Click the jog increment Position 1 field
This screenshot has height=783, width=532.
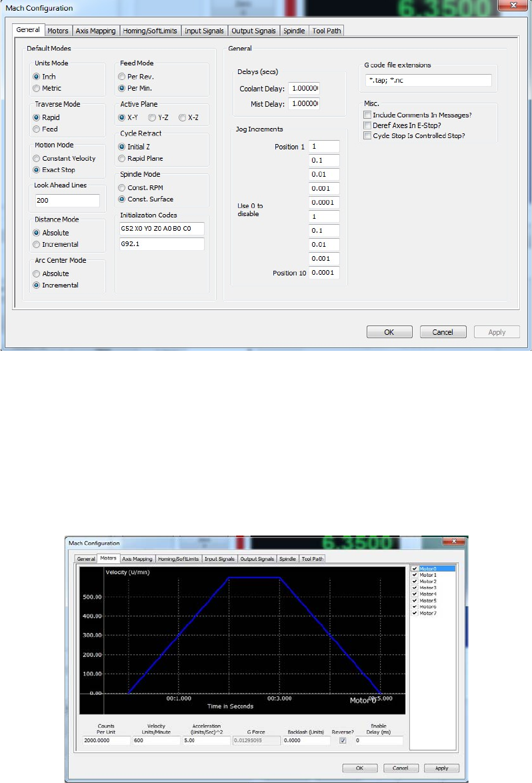325,146
